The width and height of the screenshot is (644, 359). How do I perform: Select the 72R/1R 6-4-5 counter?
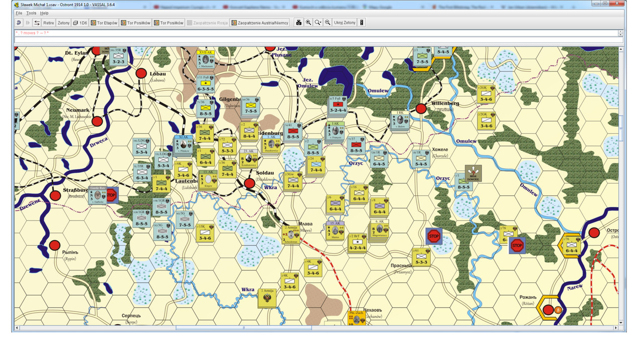379,159
